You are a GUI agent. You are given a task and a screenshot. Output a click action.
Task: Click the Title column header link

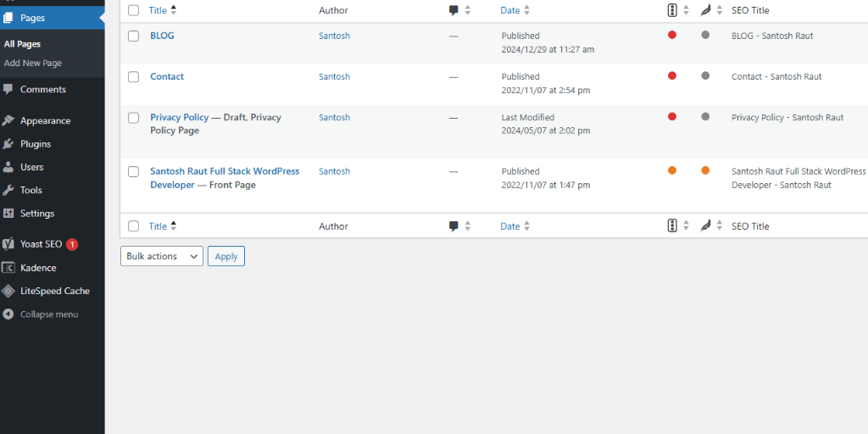click(x=158, y=10)
